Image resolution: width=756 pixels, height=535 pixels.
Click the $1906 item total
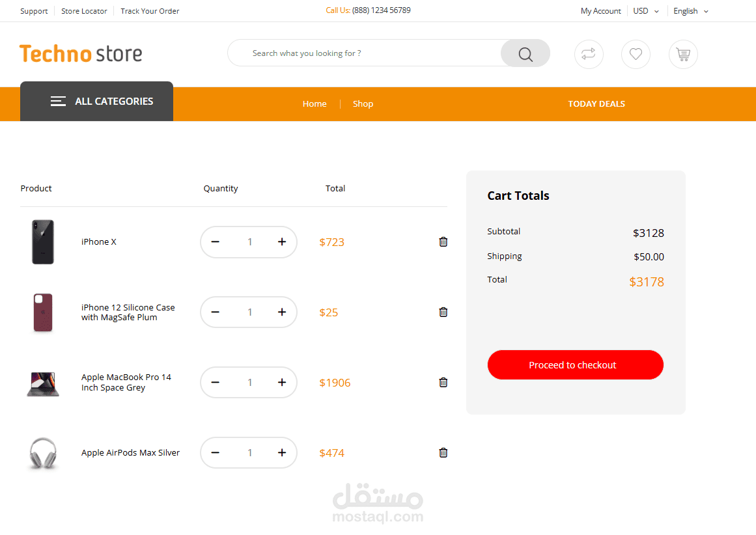coord(335,383)
